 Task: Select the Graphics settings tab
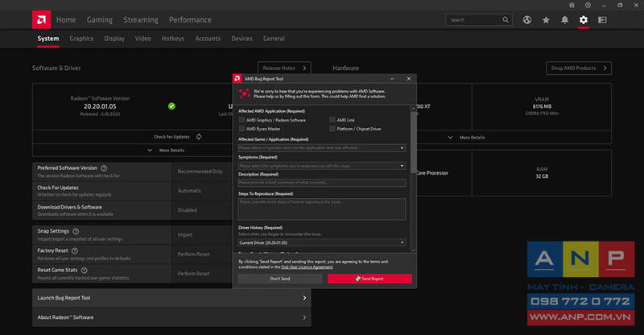tap(81, 39)
